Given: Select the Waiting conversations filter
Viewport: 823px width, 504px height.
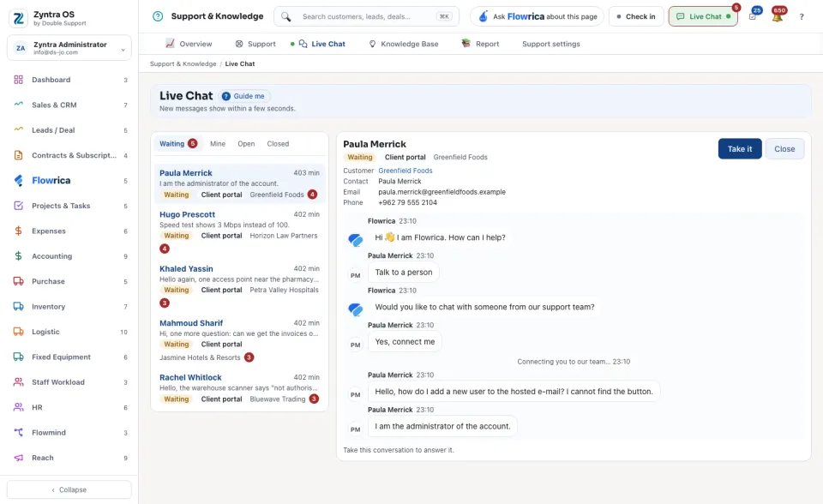Looking at the screenshot, I should [x=178, y=143].
